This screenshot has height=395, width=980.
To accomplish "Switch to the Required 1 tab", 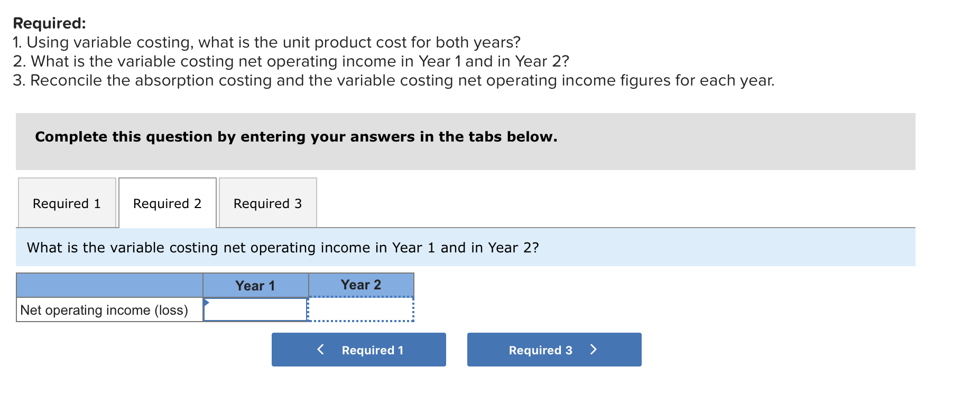I will pyautogui.click(x=67, y=203).
